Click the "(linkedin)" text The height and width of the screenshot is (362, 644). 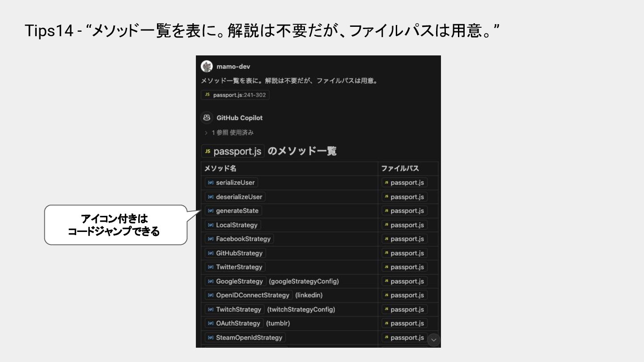(309, 295)
